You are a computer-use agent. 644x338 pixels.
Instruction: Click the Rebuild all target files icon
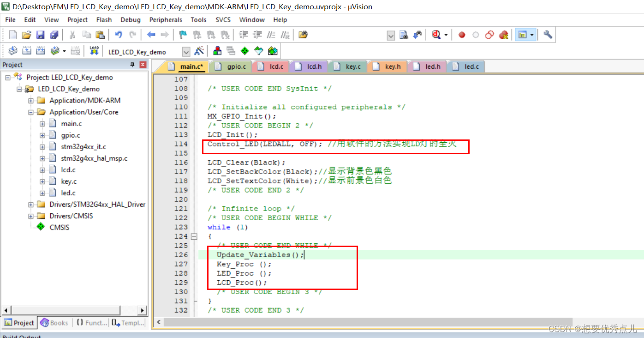pyautogui.click(x=41, y=51)
